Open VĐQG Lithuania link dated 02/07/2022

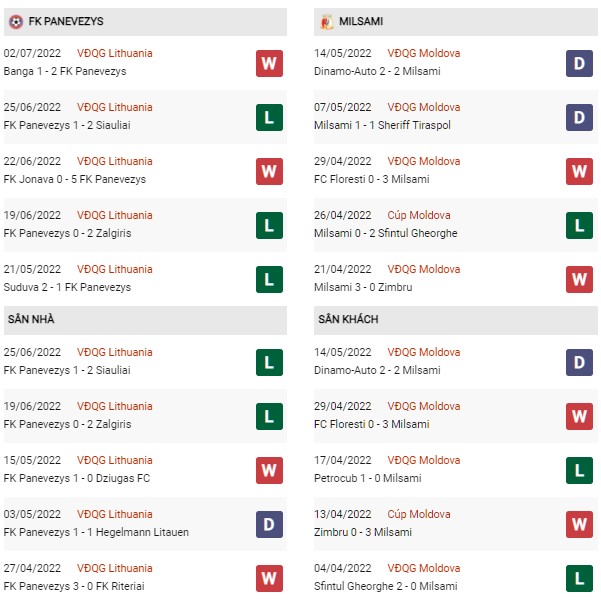point(114,53)
